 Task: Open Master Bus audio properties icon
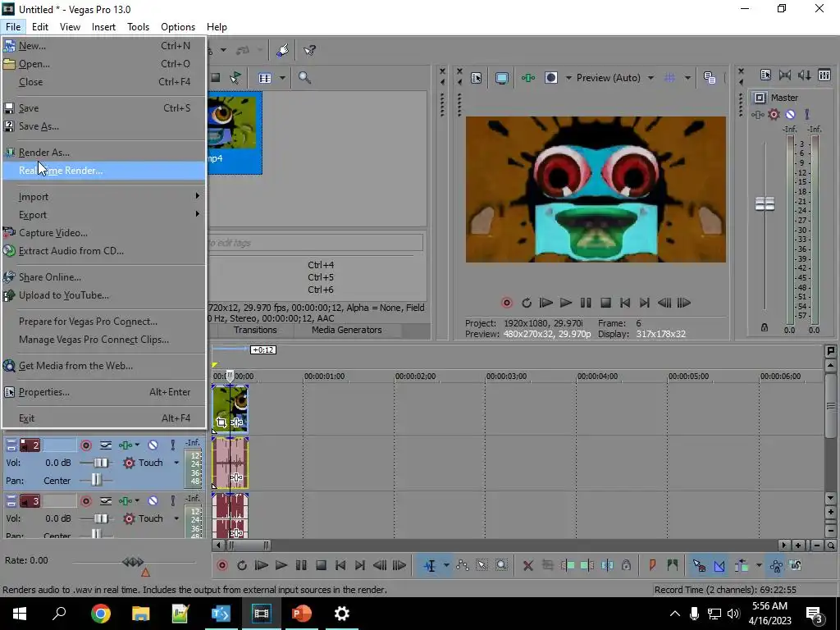[x=765, y=75]
